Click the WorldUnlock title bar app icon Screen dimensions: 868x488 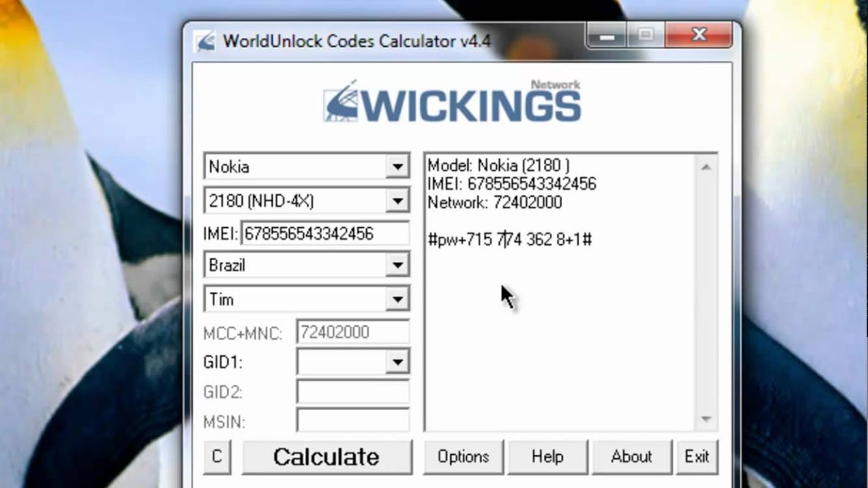pyautogui.click(x=205, y=41)
